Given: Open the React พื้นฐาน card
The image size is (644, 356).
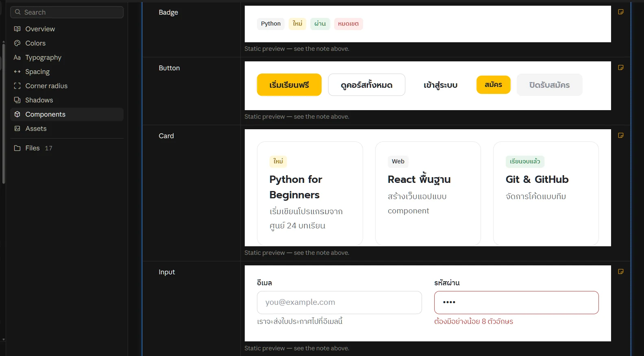Looking at the screenshot, I should 428,193.
